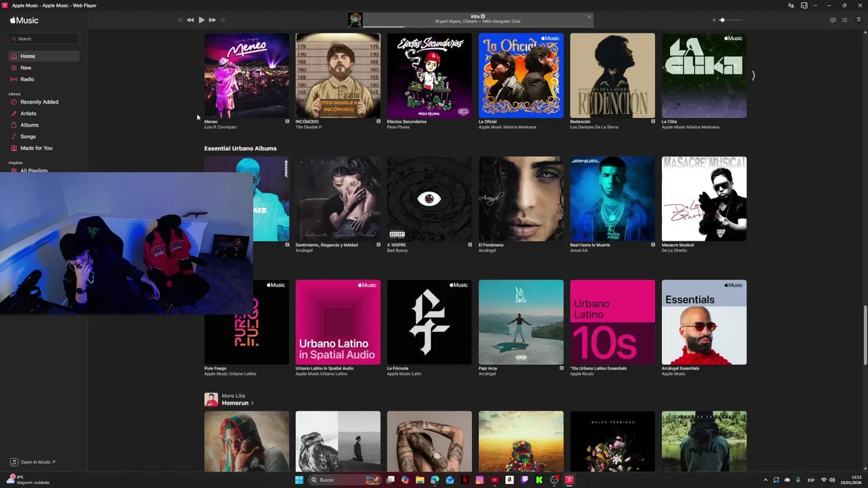Skip to the next track

click(212, 20)
